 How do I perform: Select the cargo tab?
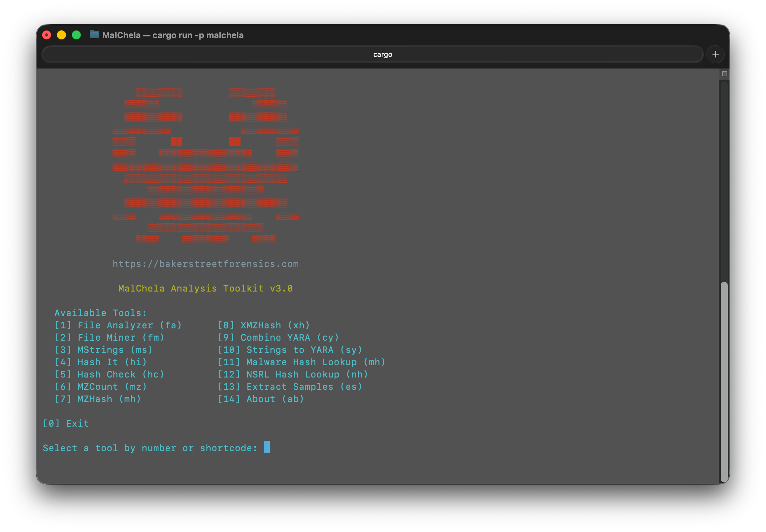tap(382, 54)
